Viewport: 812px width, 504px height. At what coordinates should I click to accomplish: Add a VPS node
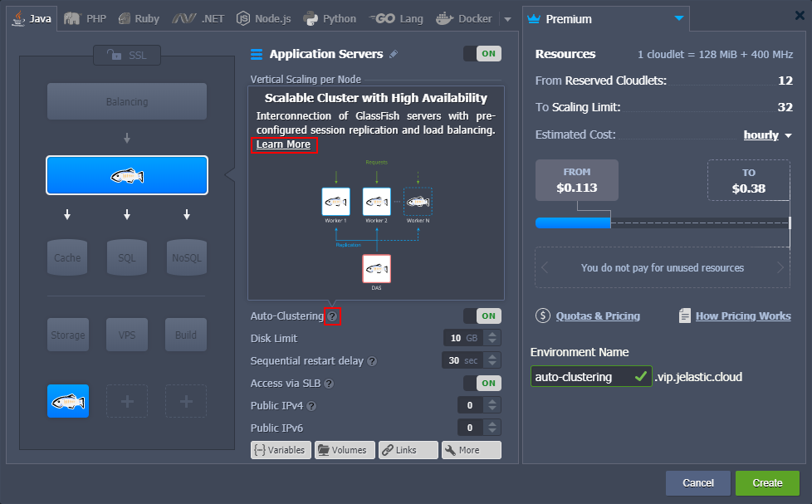(127, 335)
